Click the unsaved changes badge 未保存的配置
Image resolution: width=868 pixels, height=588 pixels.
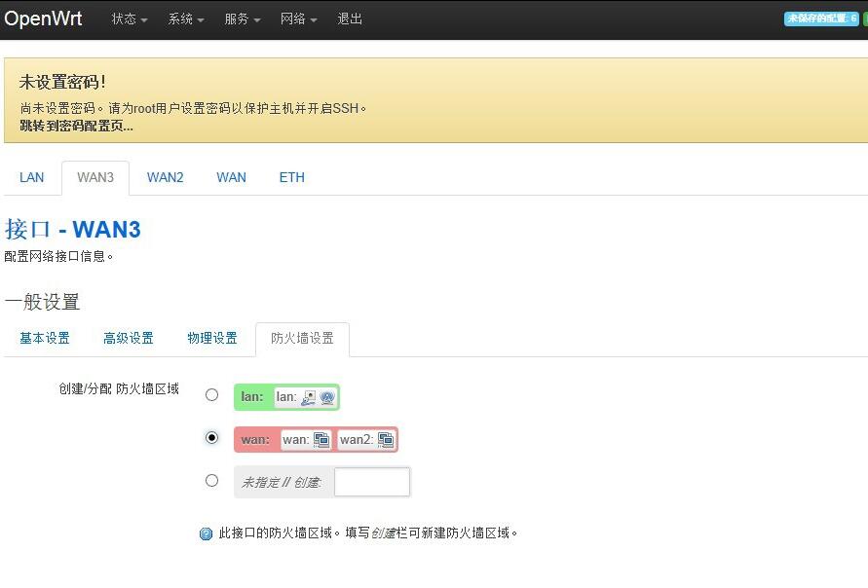coord(821,18)
